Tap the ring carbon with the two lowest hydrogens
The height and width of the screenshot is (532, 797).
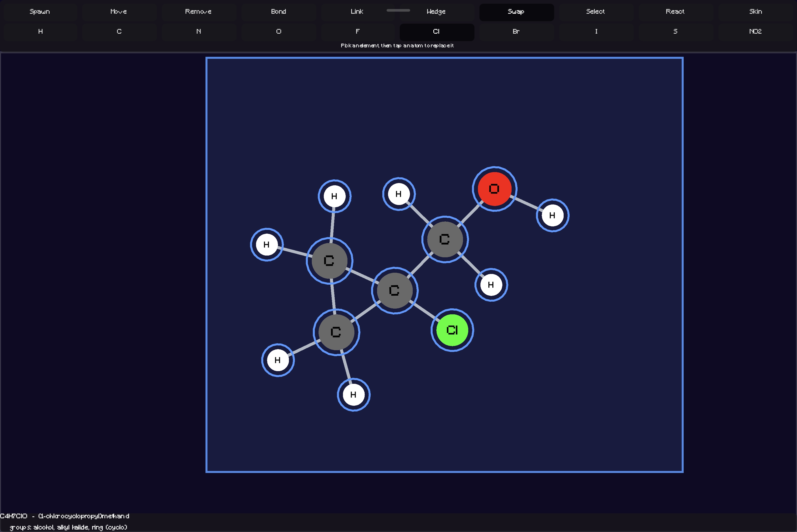336,332
